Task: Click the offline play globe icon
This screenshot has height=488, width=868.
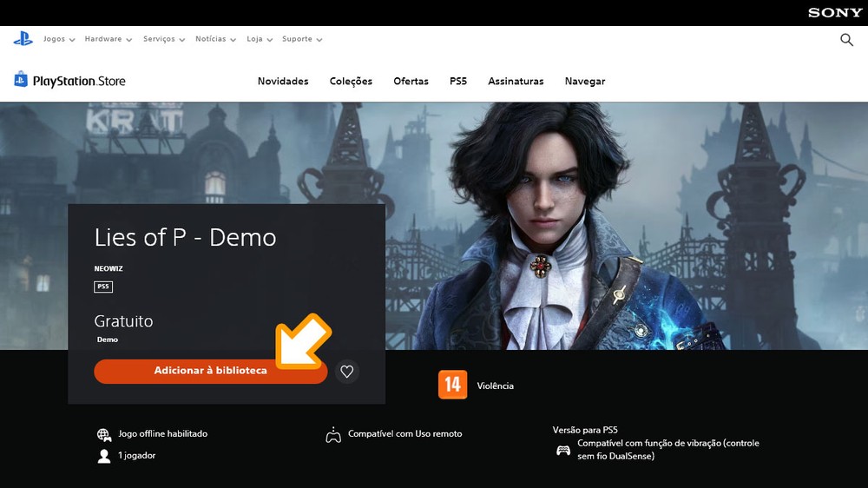Action: [x=104, y=435]
